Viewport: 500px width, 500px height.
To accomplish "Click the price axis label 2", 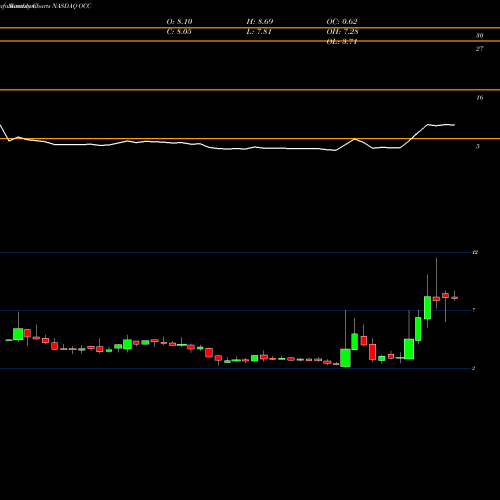I will pyautogui.click(x=474, y=368).
